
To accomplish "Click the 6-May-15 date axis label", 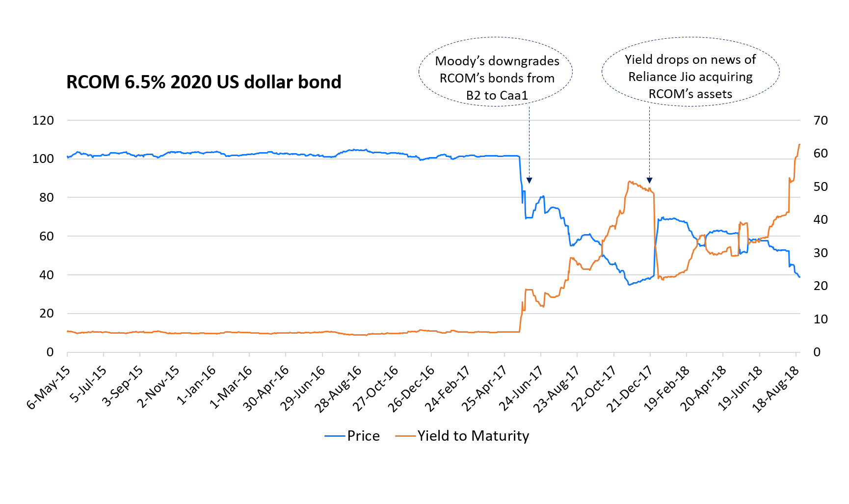I will tap(49, 388).
